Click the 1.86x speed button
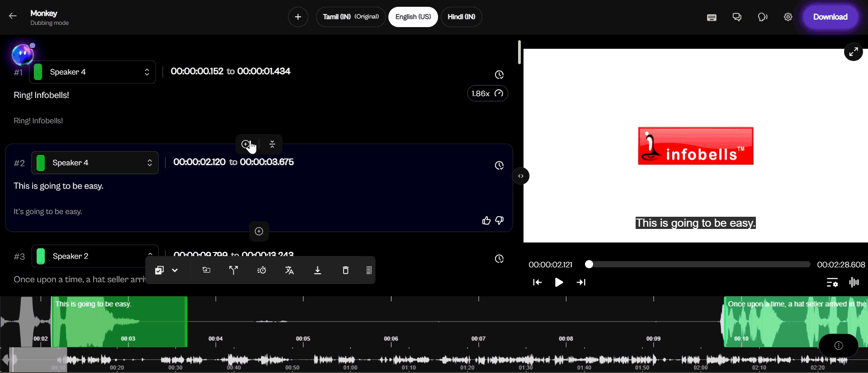868x373 pixels. (x=487, y=93)
